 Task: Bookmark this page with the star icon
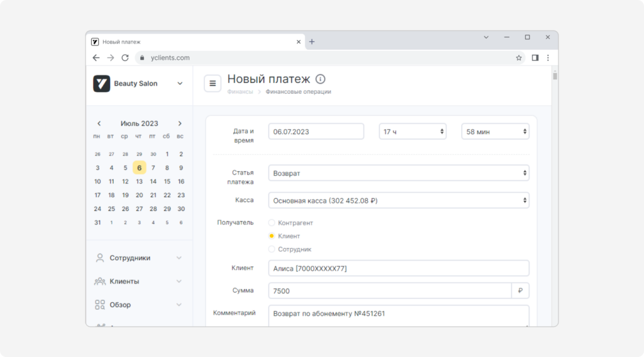(519, 57)
